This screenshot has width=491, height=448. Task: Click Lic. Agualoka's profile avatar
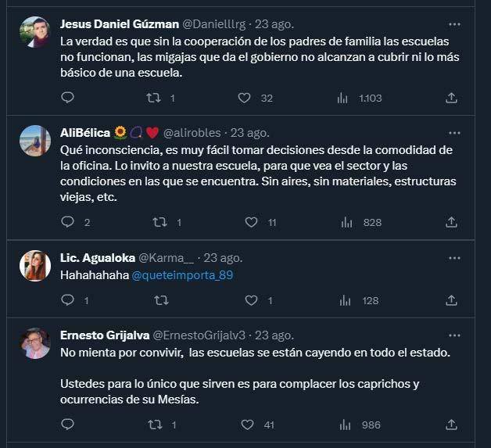(x=35, y=265)
